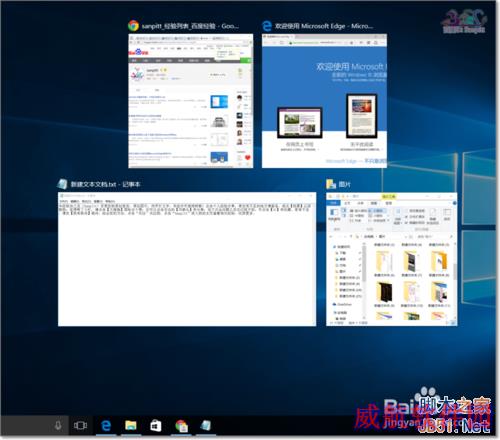The image size is (500, 440).
Task: Click Edge logo beside the 欢迎使用 Microsoft Edge title
Action: [267, 26]
